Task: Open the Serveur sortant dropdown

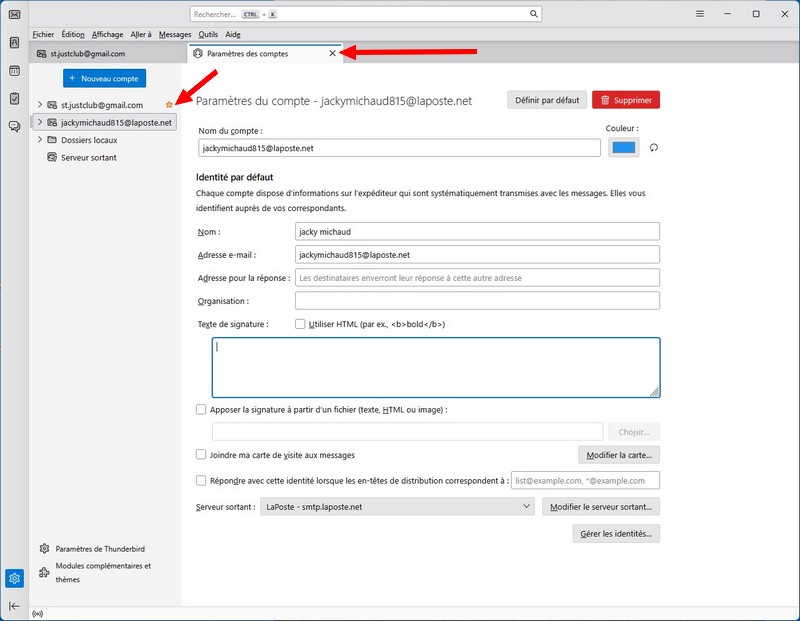Action: coord(398,507)
